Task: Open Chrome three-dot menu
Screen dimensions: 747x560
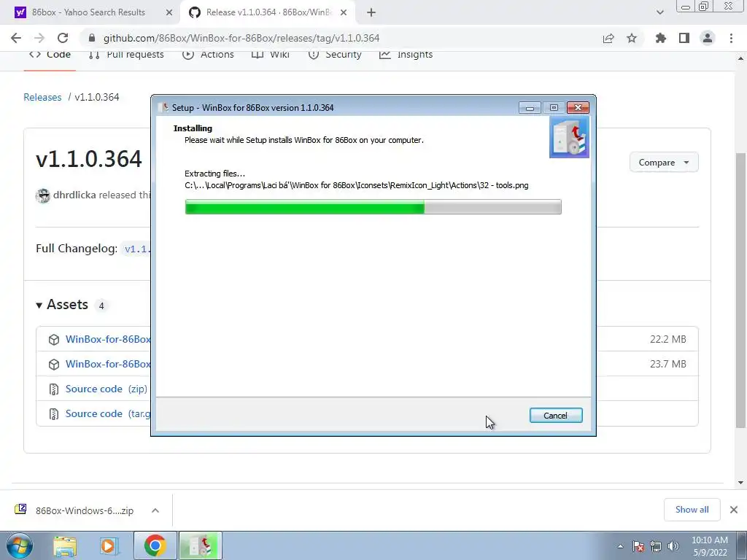Action: coord(731,38)
